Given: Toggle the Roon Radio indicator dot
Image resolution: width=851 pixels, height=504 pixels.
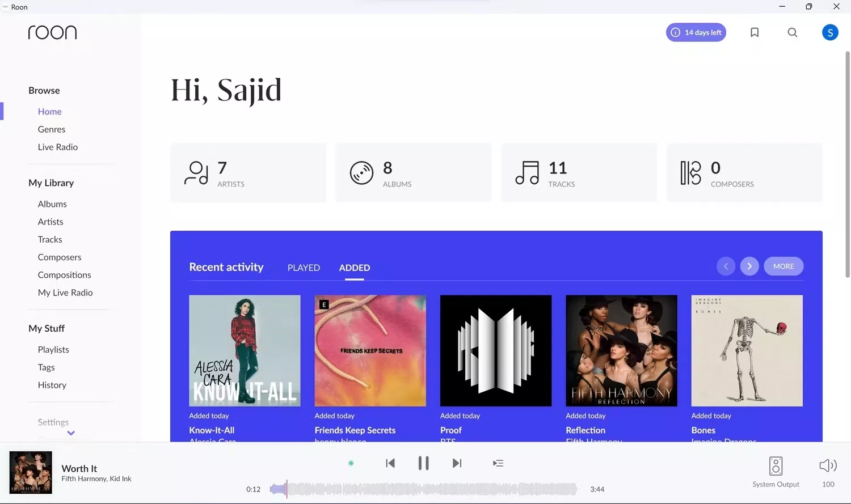Looking at the screenshot, I should tap(351, 463).
